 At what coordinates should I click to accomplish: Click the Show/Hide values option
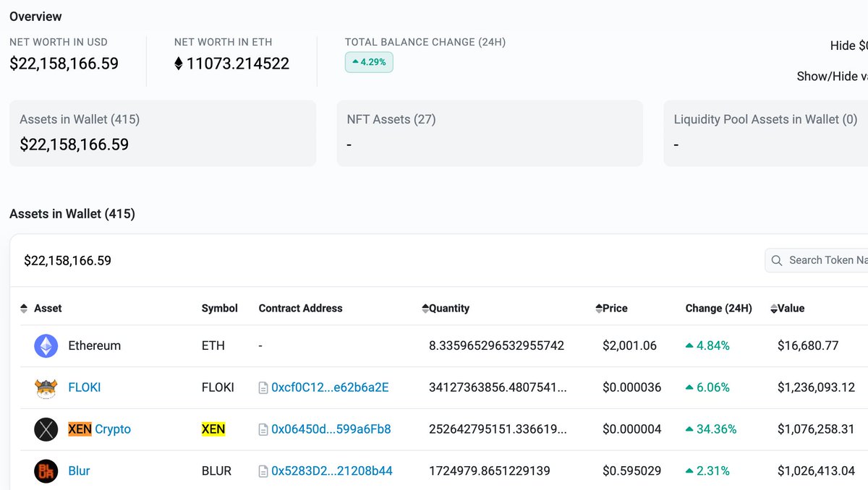(832, 76)
